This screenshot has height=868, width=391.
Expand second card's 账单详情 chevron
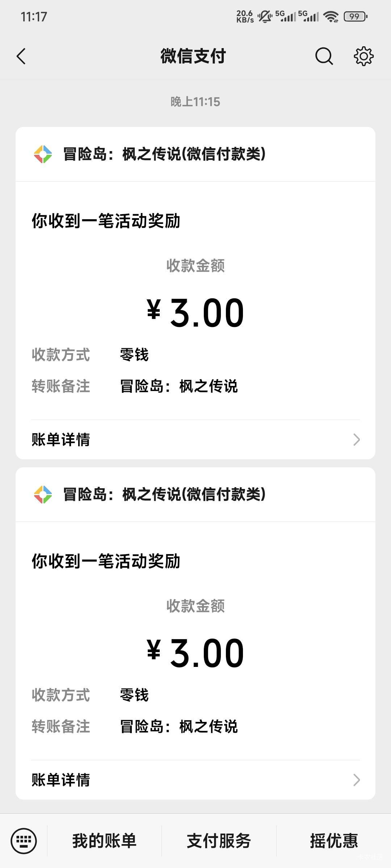[x=356, y=780]
